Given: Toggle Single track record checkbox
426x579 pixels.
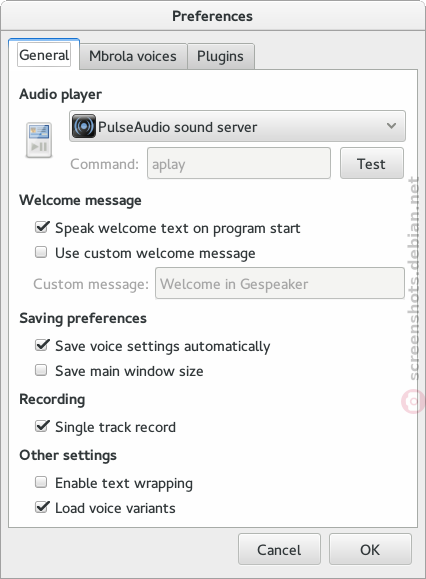Looking at the screenshot, I should pos(42,426).
